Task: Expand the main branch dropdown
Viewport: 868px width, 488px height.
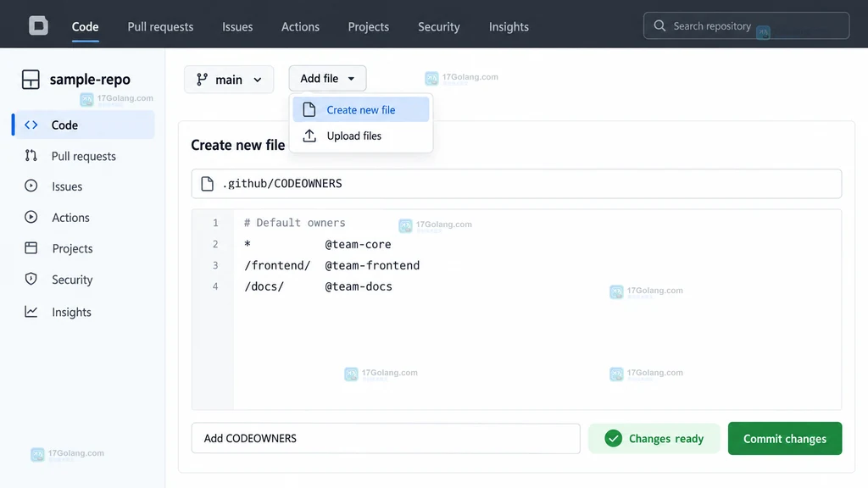Action: [229, 79]
